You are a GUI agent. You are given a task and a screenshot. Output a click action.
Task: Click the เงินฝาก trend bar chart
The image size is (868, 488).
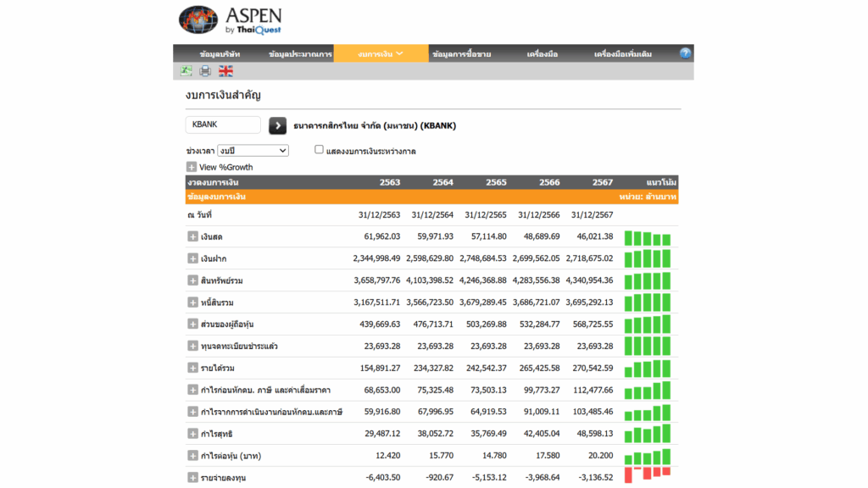(x=648, y=258)
